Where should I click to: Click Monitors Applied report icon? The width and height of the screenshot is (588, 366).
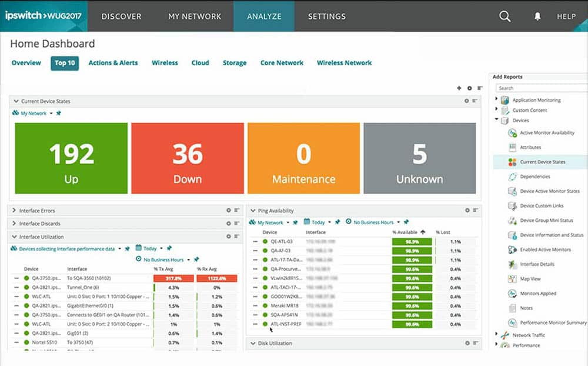pyautogui.click(x=512, y=294)
